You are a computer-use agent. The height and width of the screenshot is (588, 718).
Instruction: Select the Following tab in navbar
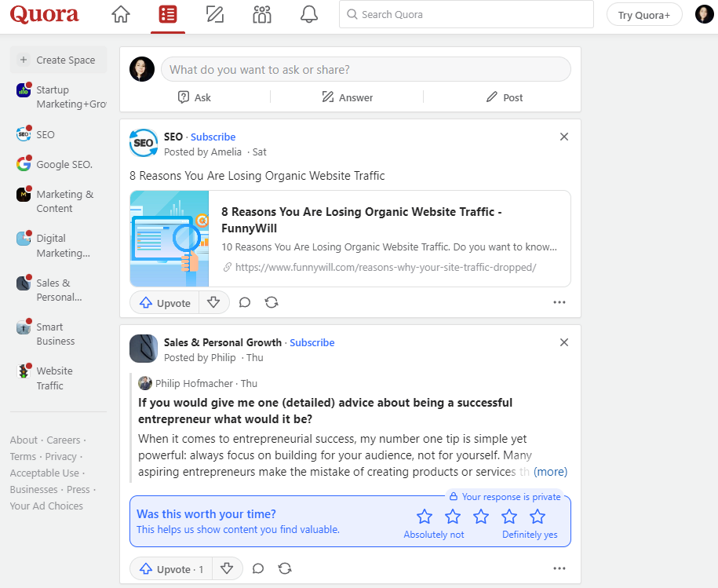coord(167,15)
